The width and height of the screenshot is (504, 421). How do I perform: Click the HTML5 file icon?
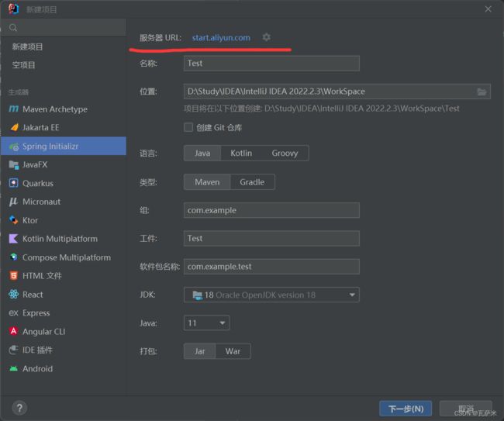13,276
